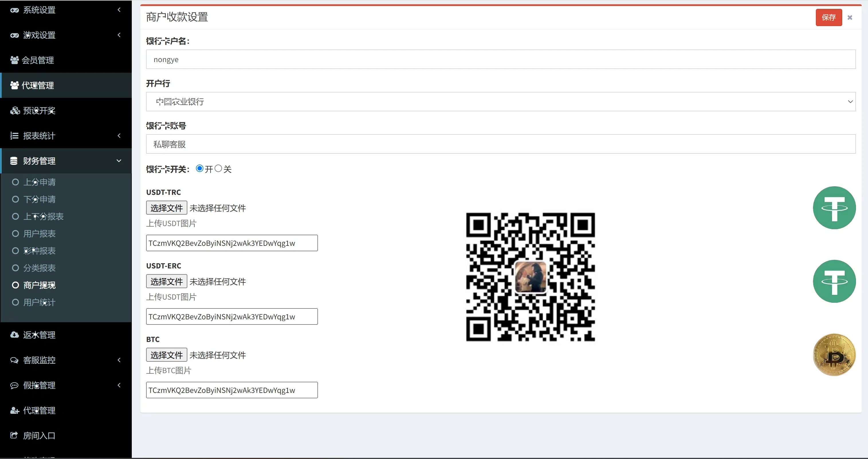Turn bank card switch to 关
This screenshot has height=459, width=868.
(x=218, y=169)
